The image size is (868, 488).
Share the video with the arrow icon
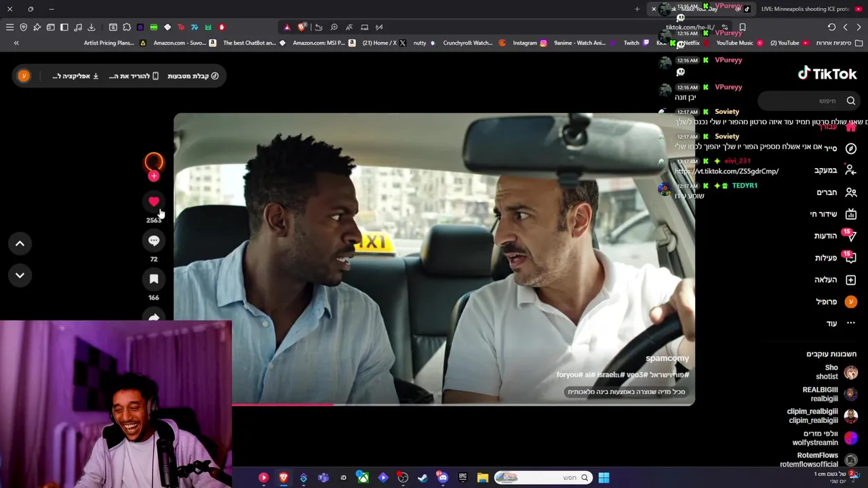[154, 316]
